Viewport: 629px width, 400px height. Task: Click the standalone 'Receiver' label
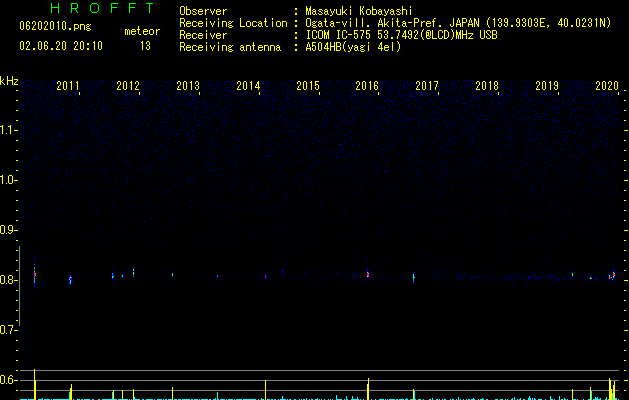tap(203, 35)
